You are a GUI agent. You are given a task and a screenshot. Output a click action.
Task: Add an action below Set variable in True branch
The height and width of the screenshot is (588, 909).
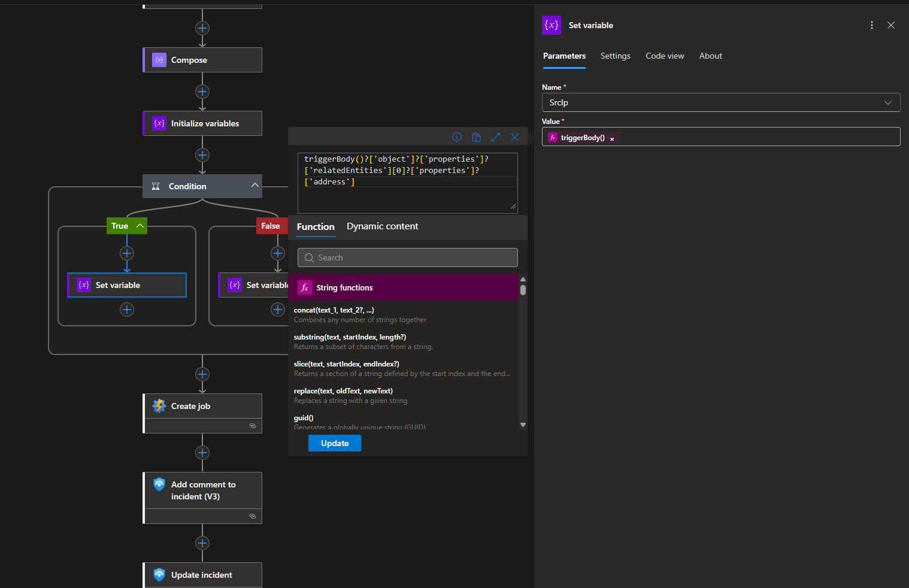pyautogui.click(x=127, y=310)
